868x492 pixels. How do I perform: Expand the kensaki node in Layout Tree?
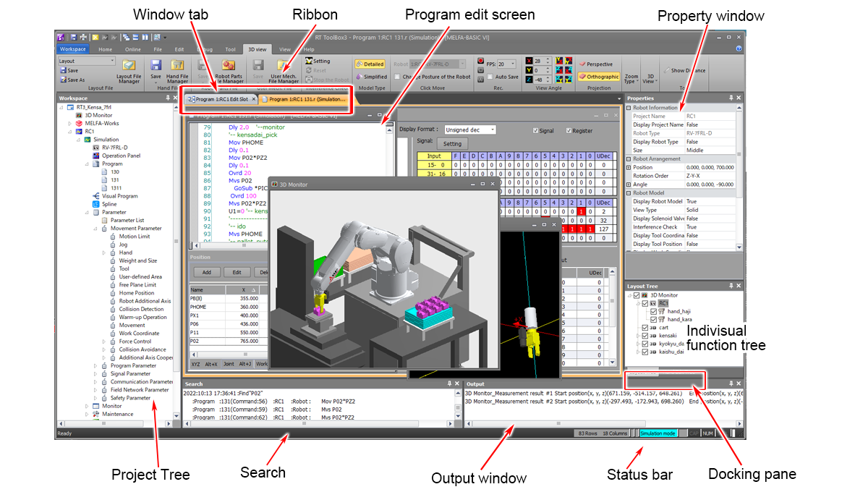(637, 336)
